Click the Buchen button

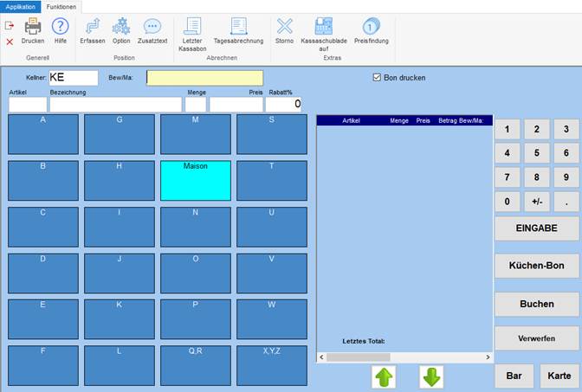(536, 304)
